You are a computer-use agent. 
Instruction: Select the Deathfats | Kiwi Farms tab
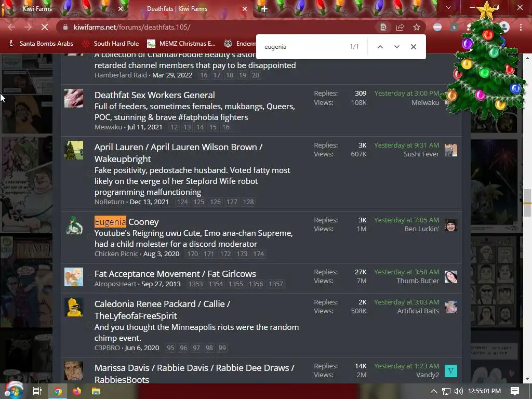177,9
